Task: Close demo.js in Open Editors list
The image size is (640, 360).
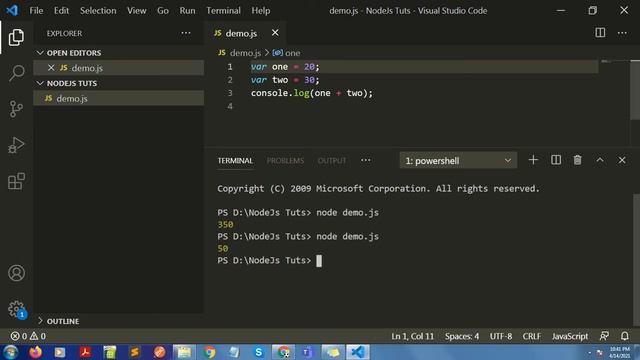Action: (51, 68)
